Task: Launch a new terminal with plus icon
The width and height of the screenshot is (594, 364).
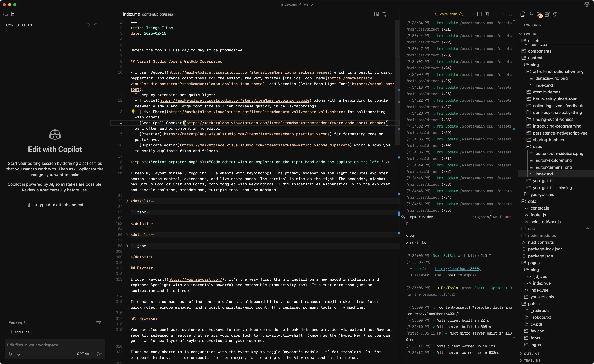Action: coord(469,14)
